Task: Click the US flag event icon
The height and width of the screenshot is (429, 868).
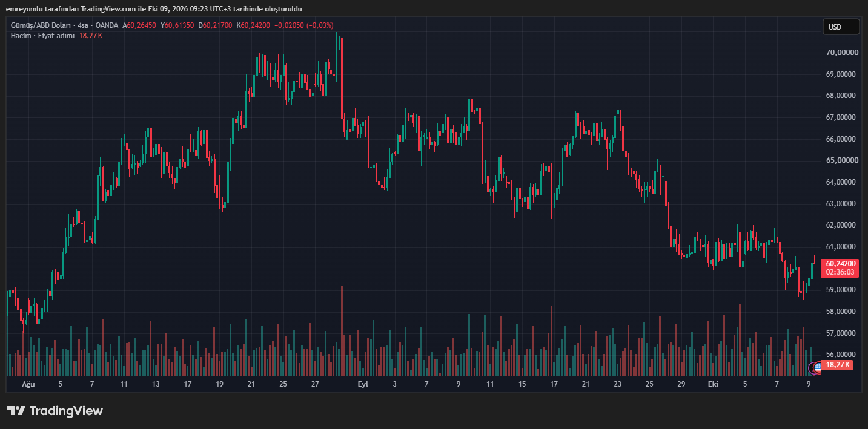Action: tap(817, 367)
